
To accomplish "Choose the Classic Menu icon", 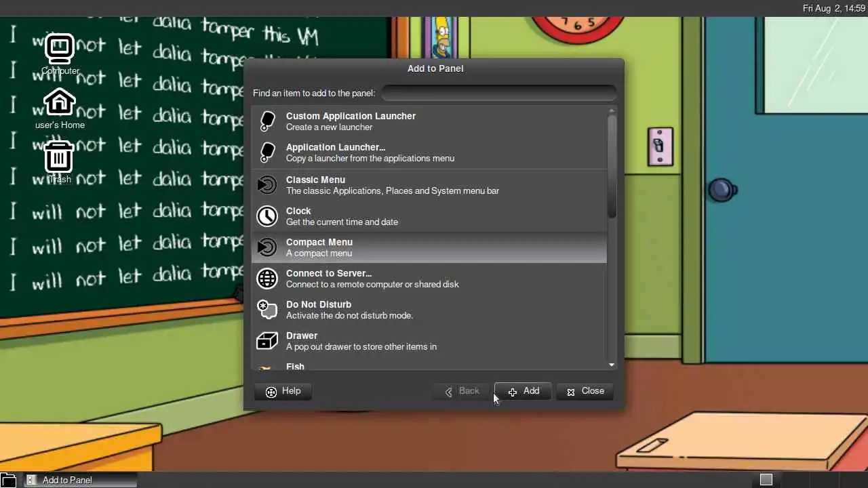I will (x=267, y=185).
